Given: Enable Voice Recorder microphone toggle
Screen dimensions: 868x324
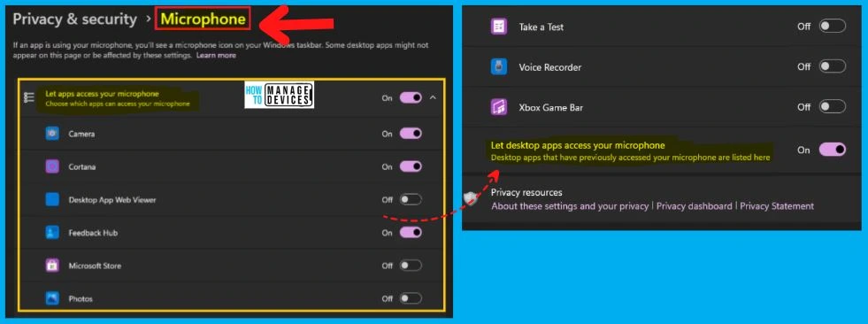Looking at the screenshot, I should click(x=833, y=66).
